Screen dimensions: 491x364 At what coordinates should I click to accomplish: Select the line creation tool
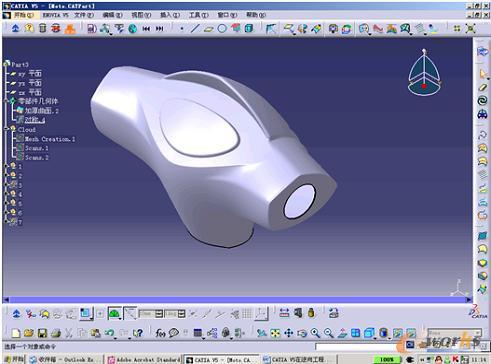coord(195,29)
